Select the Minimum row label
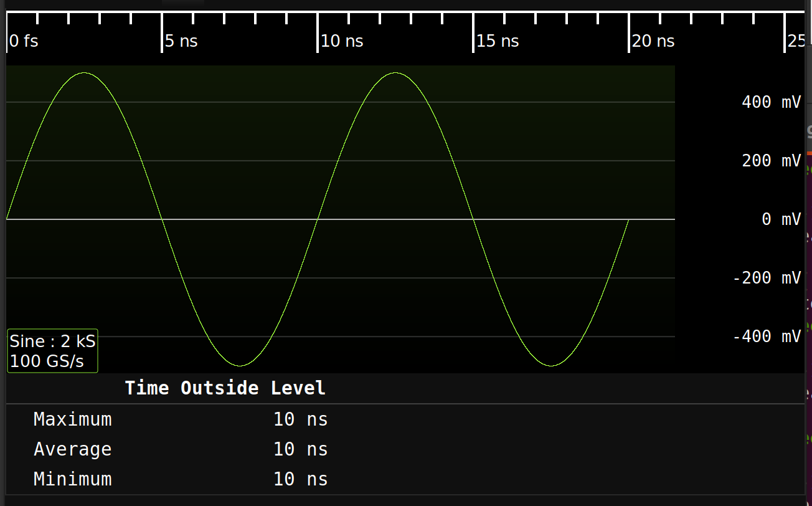812x506 pixels. (x=73, y=479)
